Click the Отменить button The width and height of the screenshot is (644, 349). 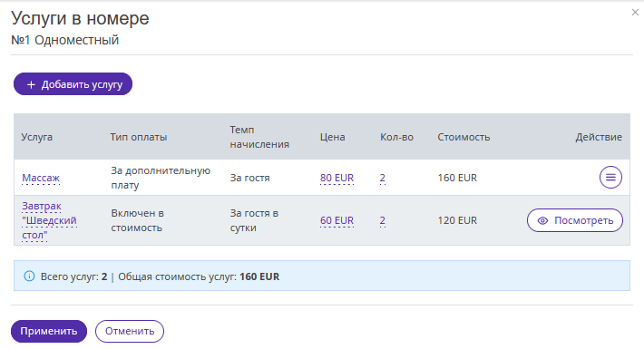click(x=130, y=331)
